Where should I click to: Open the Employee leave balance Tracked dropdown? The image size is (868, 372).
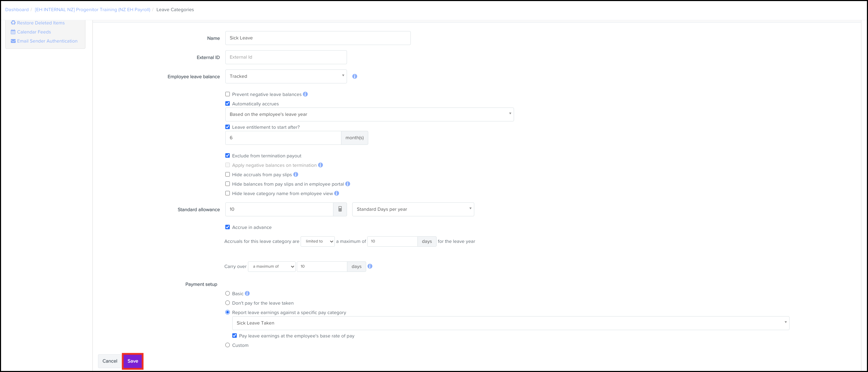(286, 76)
